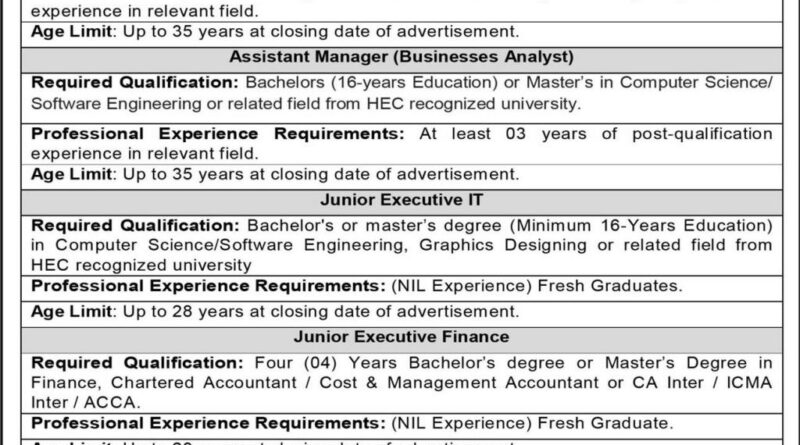Click the (NIL Experience) Fresh Graduates text
The height and width of the screenshot is (445, 800).
click(484, 286)
